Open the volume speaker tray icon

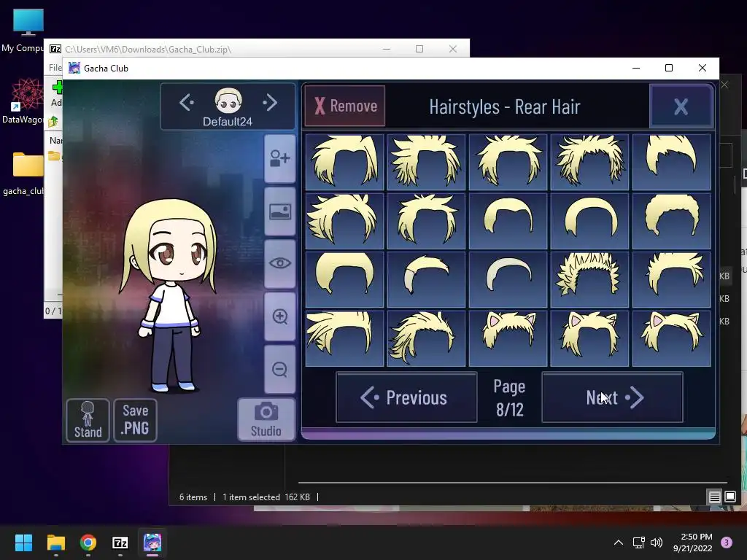tap(657, 542)
